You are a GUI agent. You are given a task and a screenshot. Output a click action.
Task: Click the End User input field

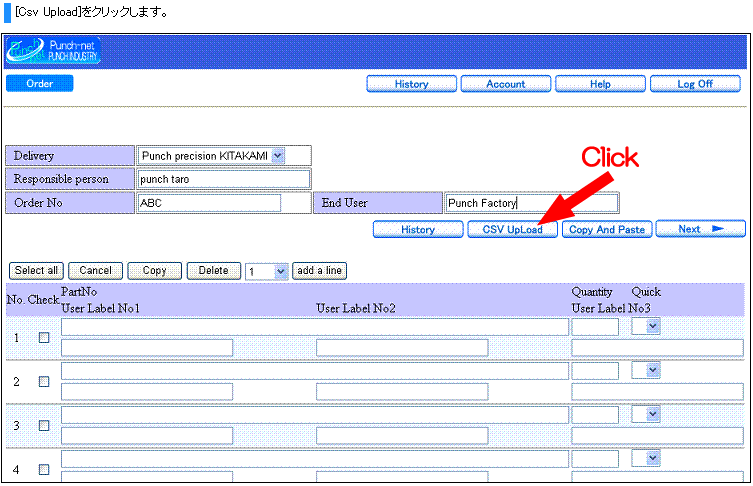click(531, 203)
